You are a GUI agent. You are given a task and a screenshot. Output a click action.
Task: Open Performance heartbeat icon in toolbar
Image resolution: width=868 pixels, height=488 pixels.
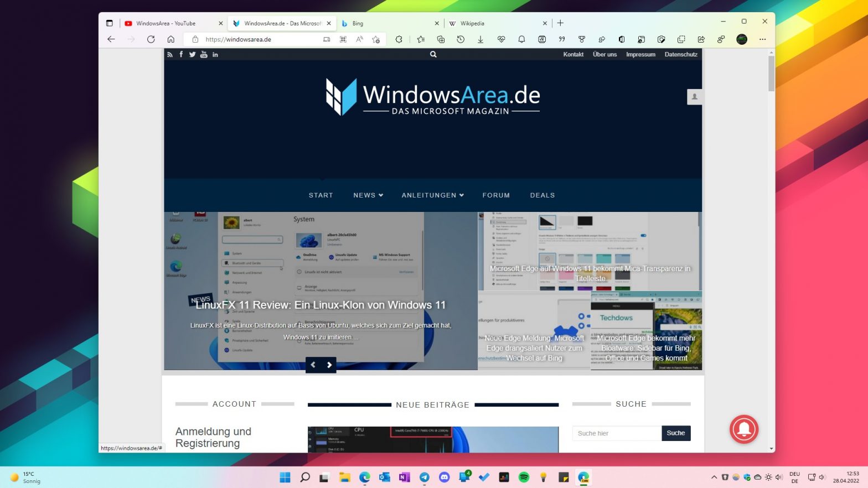click(x=501, y=39)
